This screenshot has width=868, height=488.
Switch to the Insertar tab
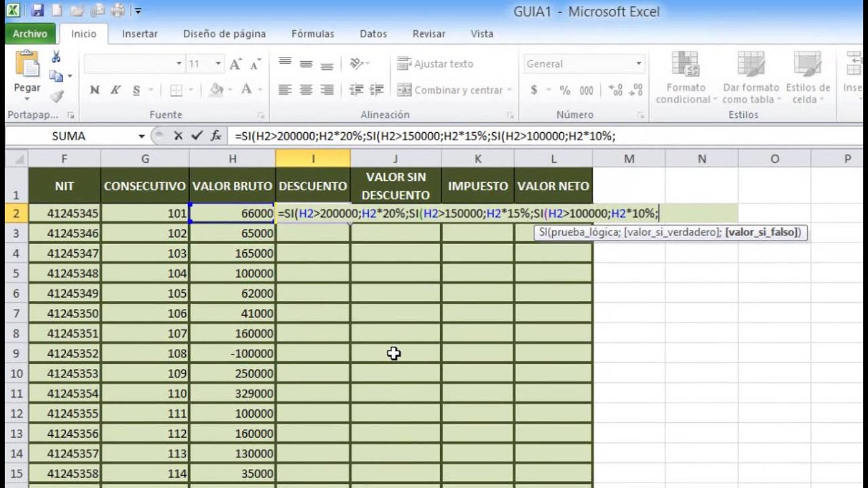[x=140, y=33]
